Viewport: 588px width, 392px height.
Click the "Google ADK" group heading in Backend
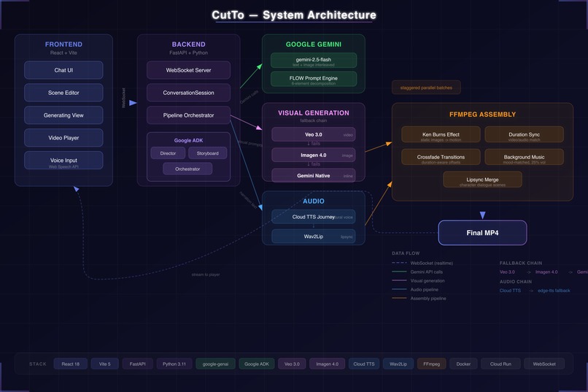[x=188, y=140]
